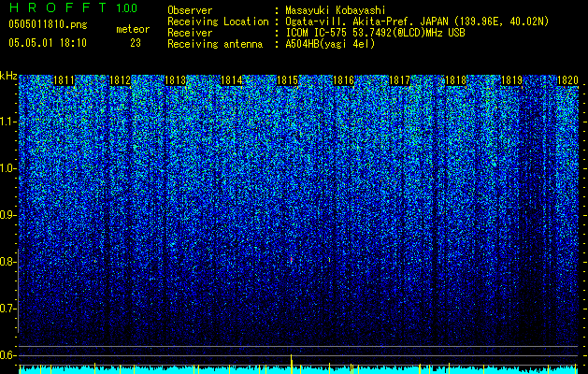Click the Observer label
Screen dimensions: 588x374
(x=190, y=10)
